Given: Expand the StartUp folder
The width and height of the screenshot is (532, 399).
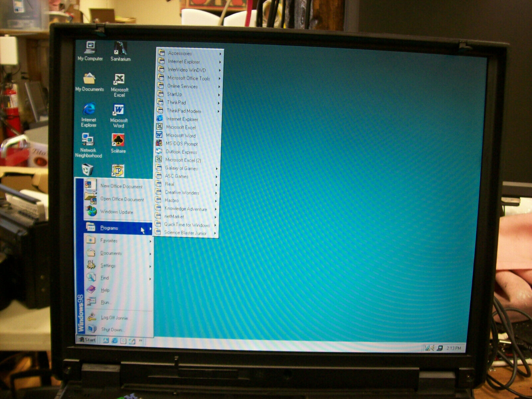Looking at the screenshot, I should (x=189, y=94).
